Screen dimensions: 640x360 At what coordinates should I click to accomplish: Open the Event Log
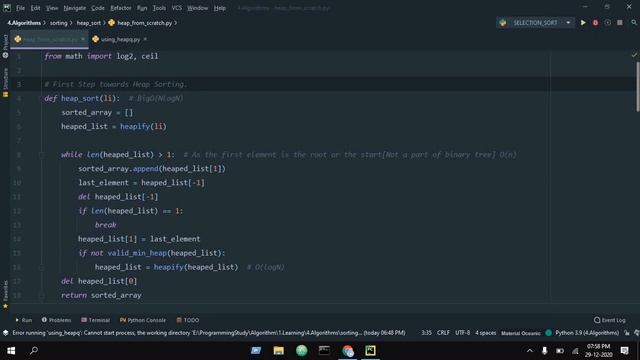point(610,320)
